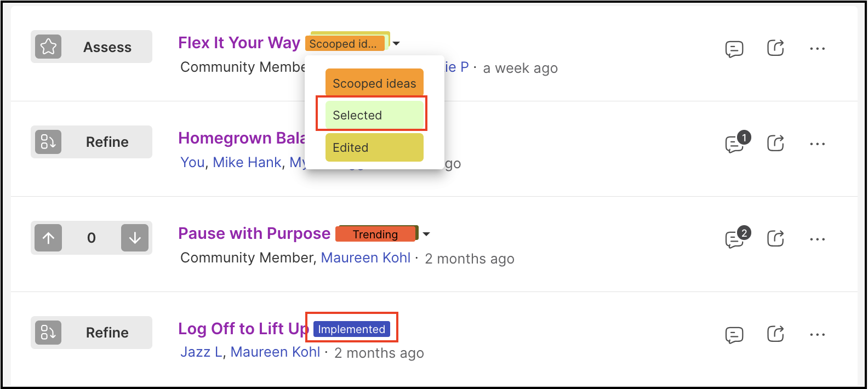Pick the orange Scooped ideas swatch in the menu
This screenshot has width=868, height=389.
point(374,83)
